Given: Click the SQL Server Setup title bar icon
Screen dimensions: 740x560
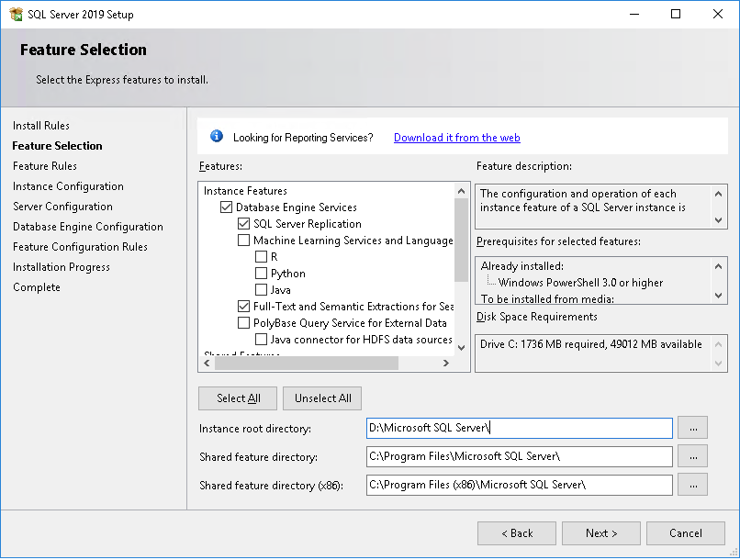Looking at the screenshot, I should (16, 14).
